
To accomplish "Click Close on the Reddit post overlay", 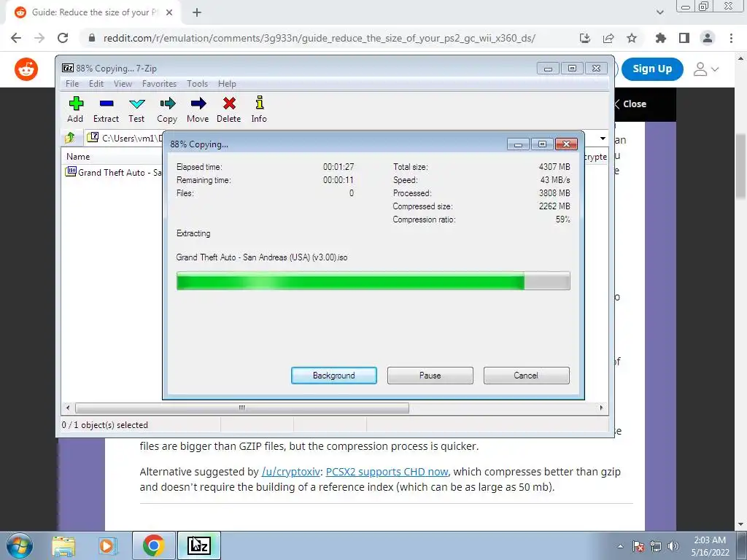I will [630, 104].
